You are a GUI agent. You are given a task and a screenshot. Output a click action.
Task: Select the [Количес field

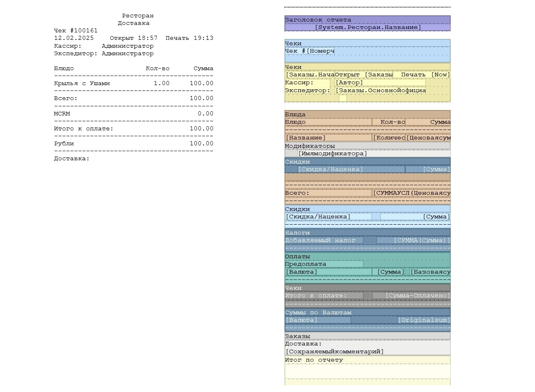pyautogui.click(x=389, y=137)
